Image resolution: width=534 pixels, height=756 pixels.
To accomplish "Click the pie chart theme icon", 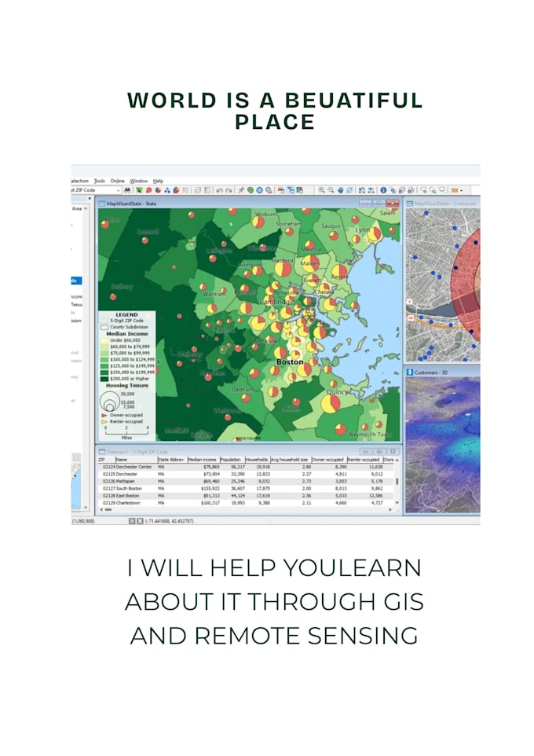I will tap(158, 190).
